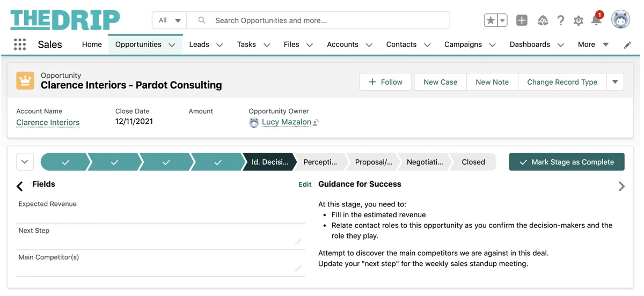Expand the Files tab dropdown chevron
Viewport: 644px width, 296px height.
click(x=310, y=45)
